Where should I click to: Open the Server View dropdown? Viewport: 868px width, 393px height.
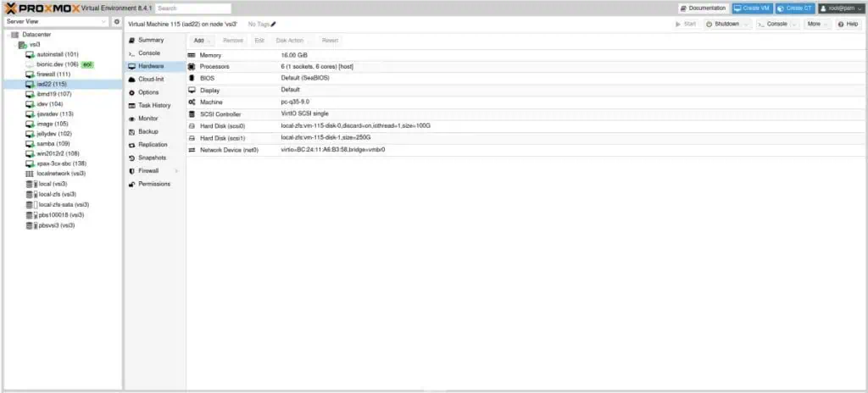pyautogui.click(x=103, y=22)
